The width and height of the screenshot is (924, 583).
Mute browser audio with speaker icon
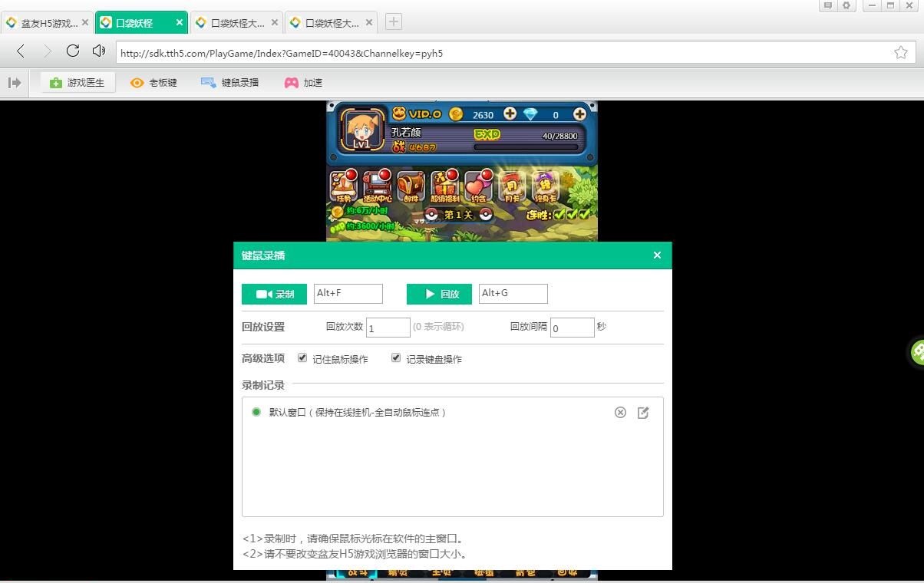point(98,53)
